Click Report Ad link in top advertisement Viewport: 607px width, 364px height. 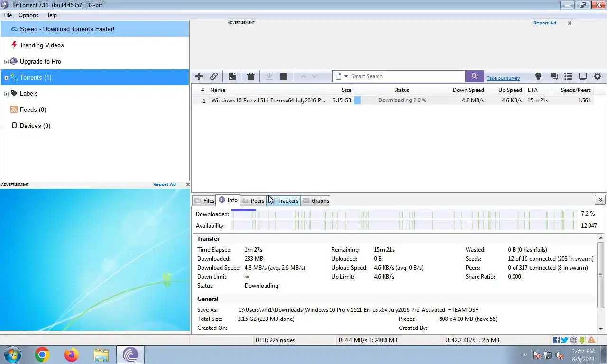tap(544, 23)
